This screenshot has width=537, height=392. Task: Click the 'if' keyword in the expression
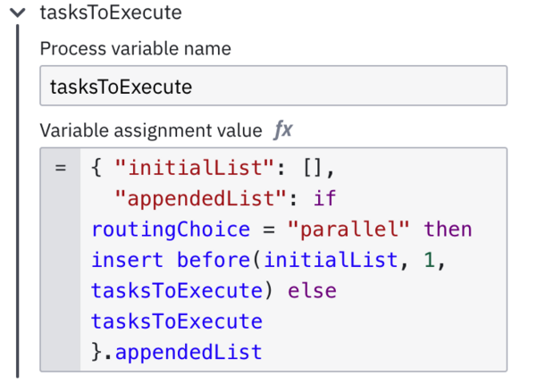(x=324, y=198)
